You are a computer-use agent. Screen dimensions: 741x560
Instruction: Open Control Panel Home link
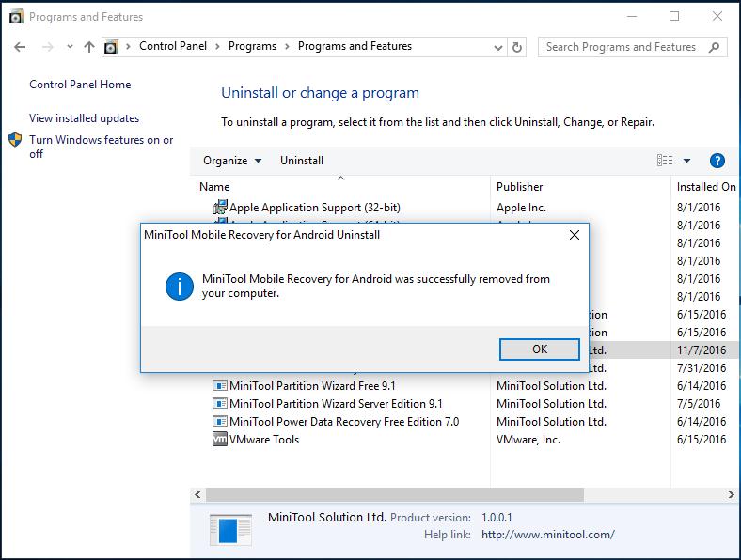(x=80, y=85)
